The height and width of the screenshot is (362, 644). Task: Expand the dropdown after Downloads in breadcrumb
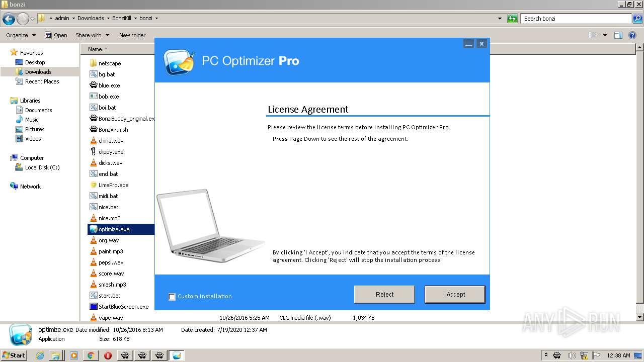[108, 18]
